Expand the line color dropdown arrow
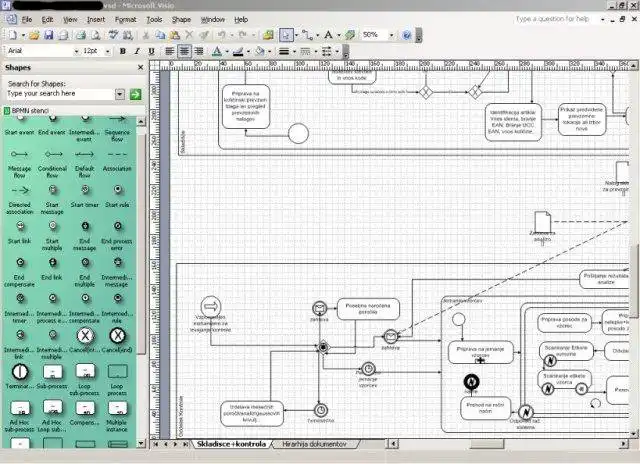Image resolution: width=640 pixels, height=464 pixels. pos(248,52)
